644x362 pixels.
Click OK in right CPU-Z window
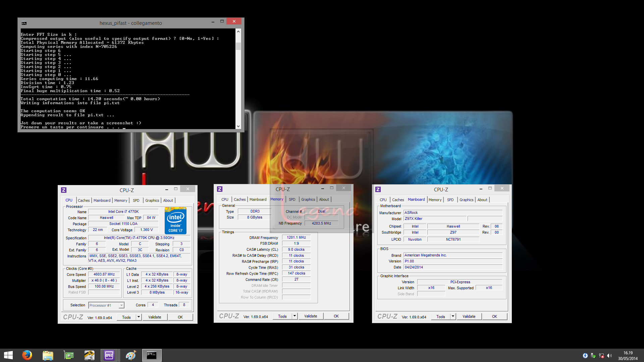click(494, 316)
